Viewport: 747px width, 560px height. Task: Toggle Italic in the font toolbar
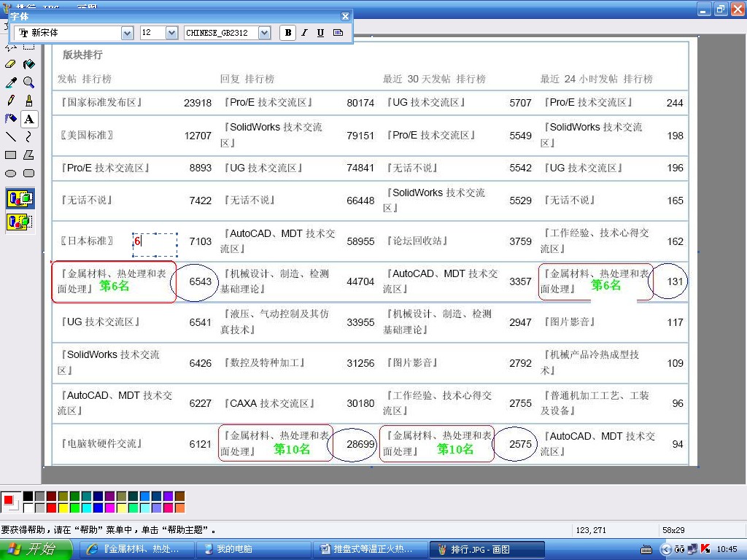tap(304, 32)
